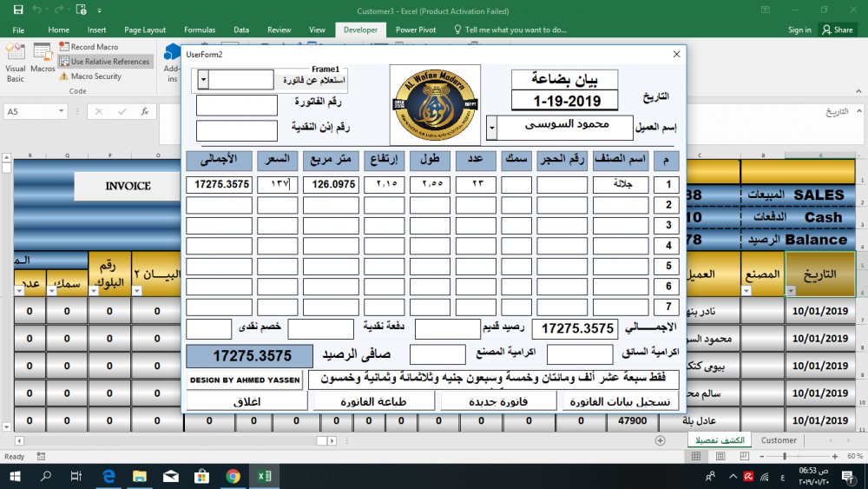Open the View tab
The height and width of the screenshot is (489, 868).
tap(317, 30)
